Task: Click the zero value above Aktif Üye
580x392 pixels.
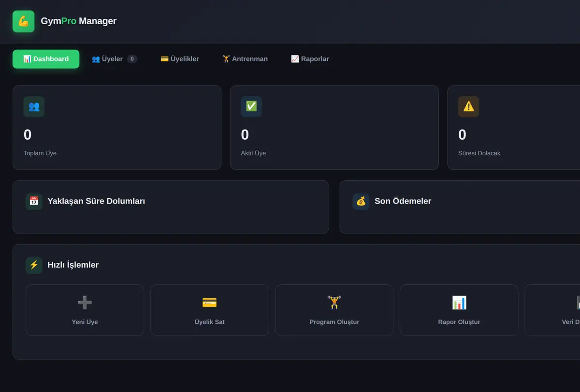Action: (245, 135)
